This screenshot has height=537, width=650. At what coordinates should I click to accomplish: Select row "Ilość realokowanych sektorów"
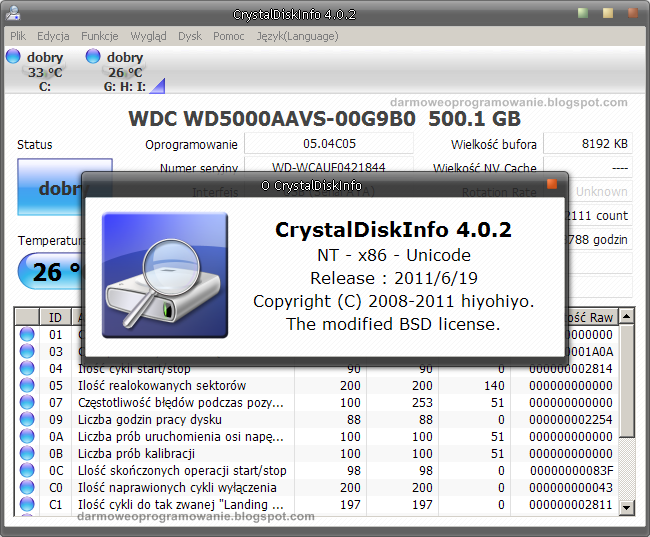tap(317, 386)
